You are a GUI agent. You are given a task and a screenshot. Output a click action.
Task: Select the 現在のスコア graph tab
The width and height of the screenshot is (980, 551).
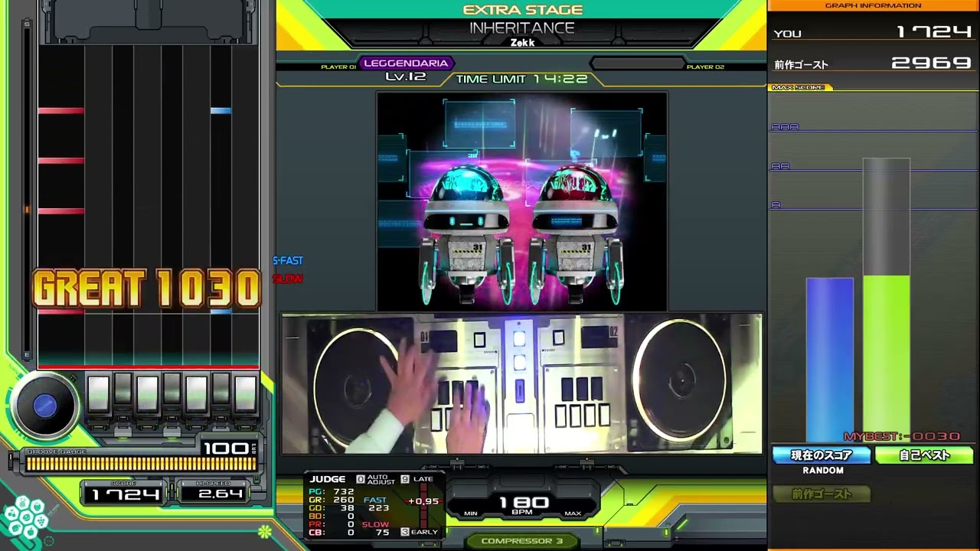[x=822, y=455]
